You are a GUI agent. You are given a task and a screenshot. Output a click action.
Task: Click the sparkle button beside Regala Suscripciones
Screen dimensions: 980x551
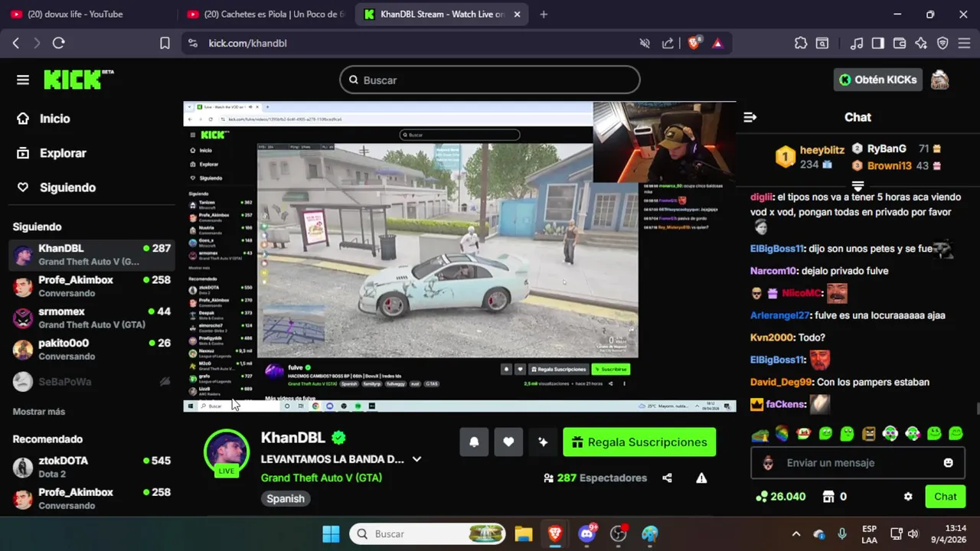click(543, 442)
